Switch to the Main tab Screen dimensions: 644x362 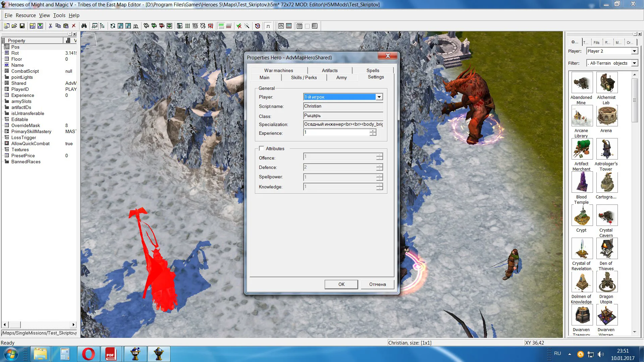pos(264,77)
